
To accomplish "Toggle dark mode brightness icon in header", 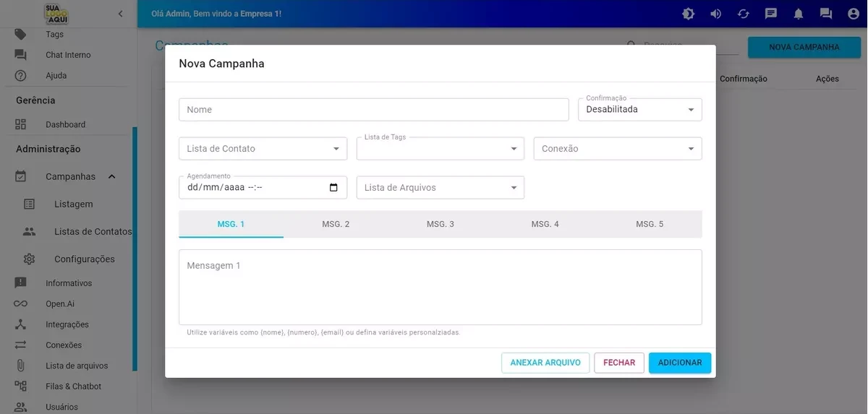I will [x=688, y=14].
